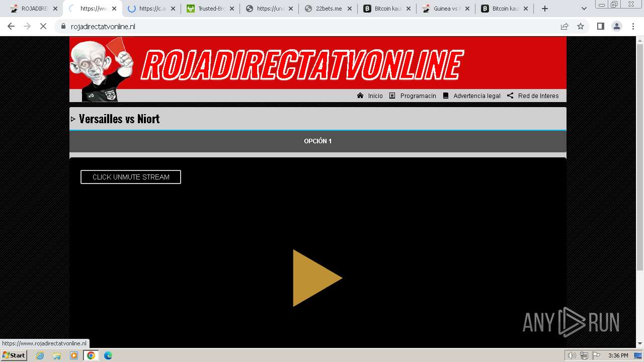Click the Advertencia legal book icon
This screenshot has height=362, width=644.
tap(446, 96)
